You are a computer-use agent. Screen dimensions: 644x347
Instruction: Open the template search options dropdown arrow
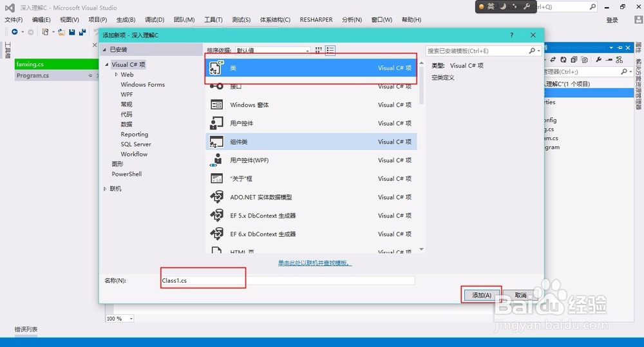pos(539,51)
